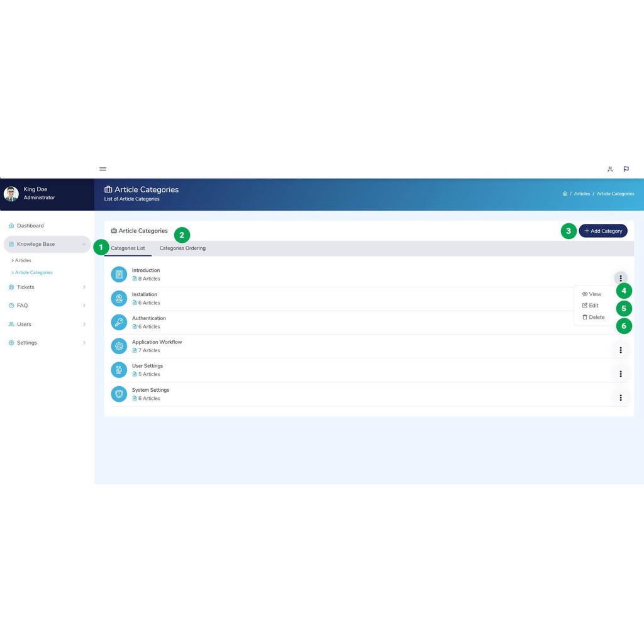Image resolution: width=644 pixels, height=644 pixels.
Task: Open the user profile icon in top bar
Action: point(610,169)
